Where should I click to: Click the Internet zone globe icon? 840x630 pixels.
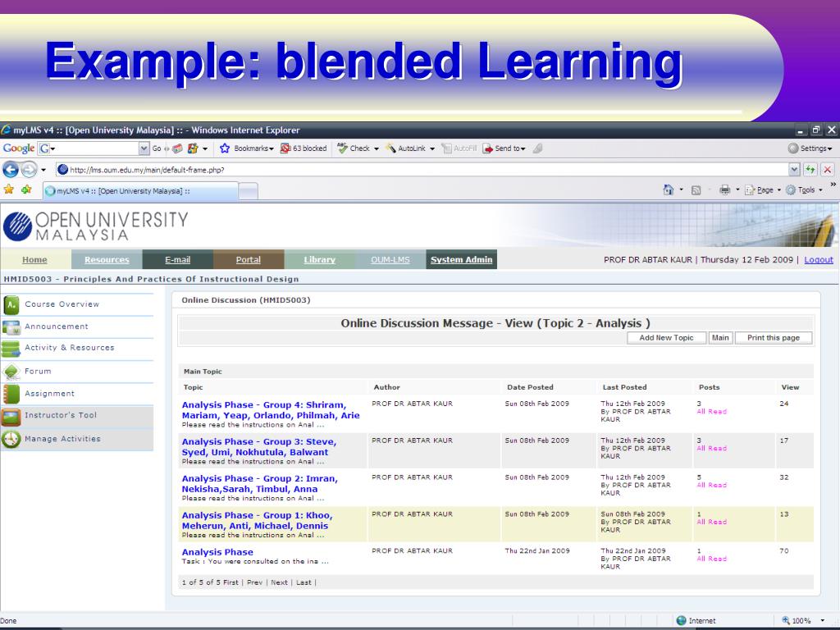click(682, 620)
